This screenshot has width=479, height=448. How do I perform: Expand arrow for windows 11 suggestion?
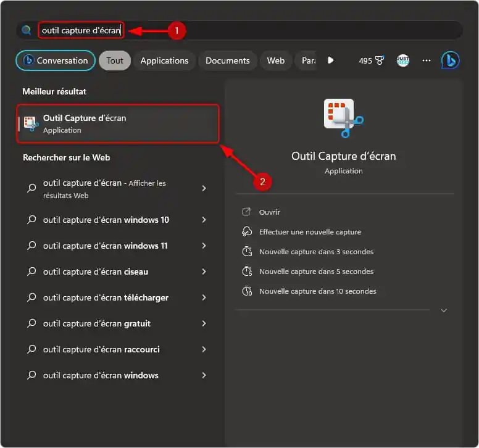(x=204, y=246)
